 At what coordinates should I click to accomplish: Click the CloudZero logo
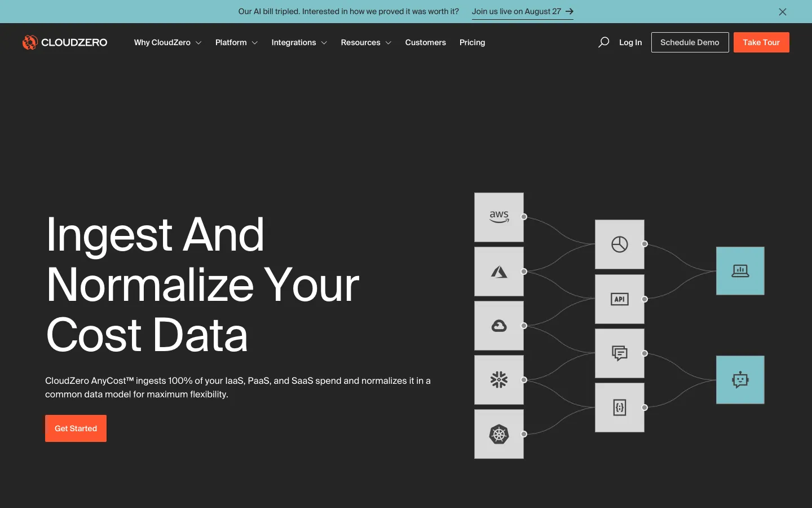(x=65, y=42)
